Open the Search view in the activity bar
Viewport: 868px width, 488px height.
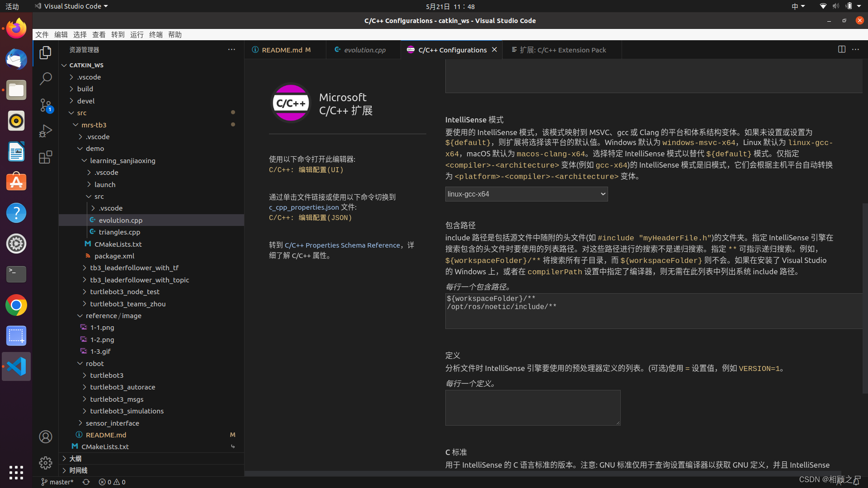click(45, 78)
